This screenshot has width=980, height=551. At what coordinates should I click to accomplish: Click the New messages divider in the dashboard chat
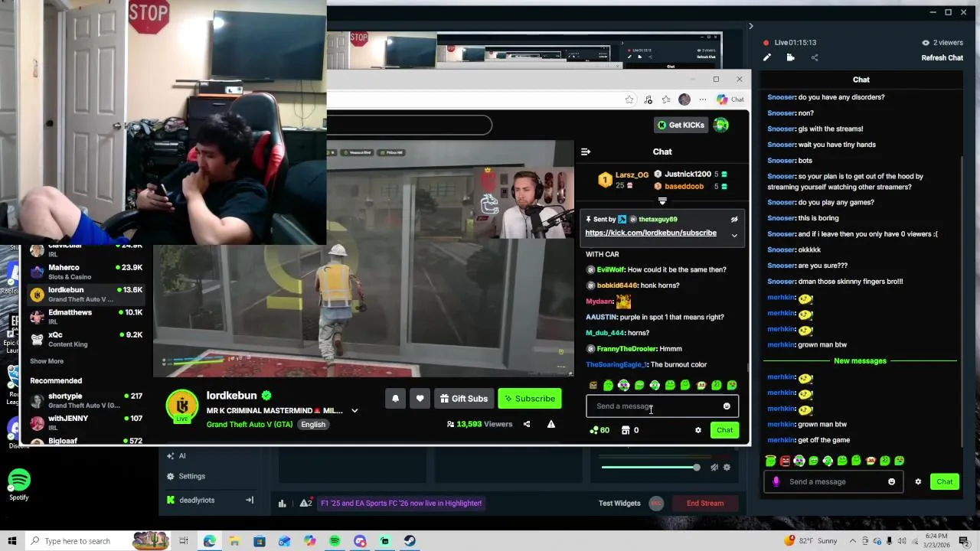coord(860,361)
